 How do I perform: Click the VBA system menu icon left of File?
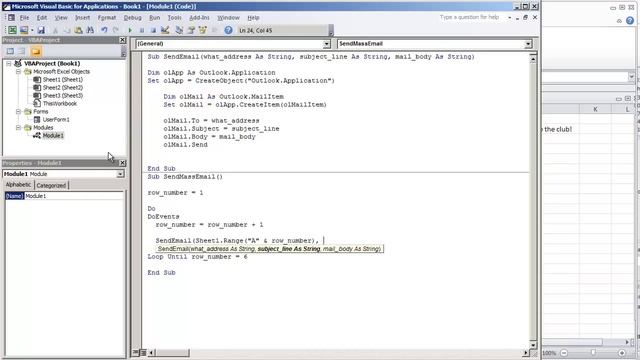click(x=11, y=18)
